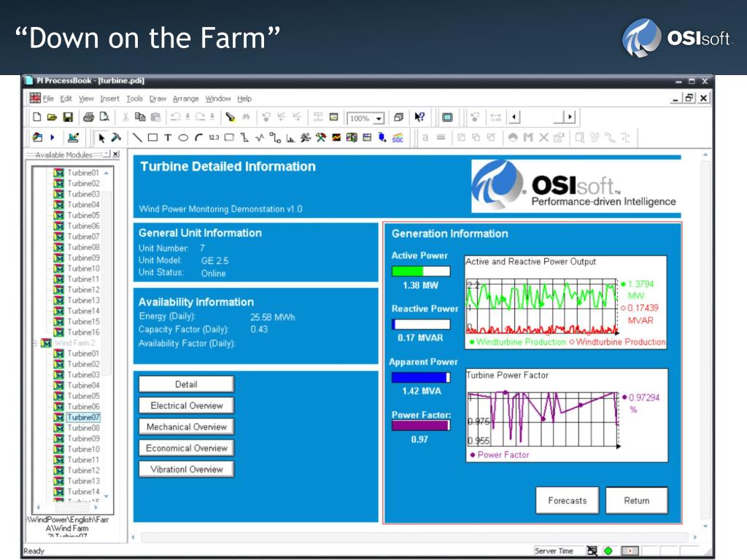Select the SQC chart tool
Image resolution: width=747 pixels, height=560 pixels.
[x=398, y=138]
